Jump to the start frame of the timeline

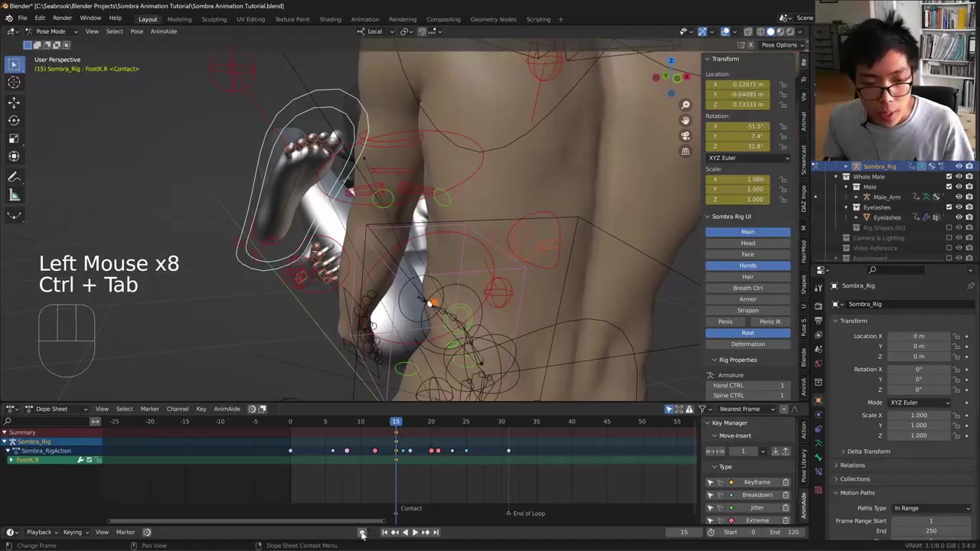384,533
